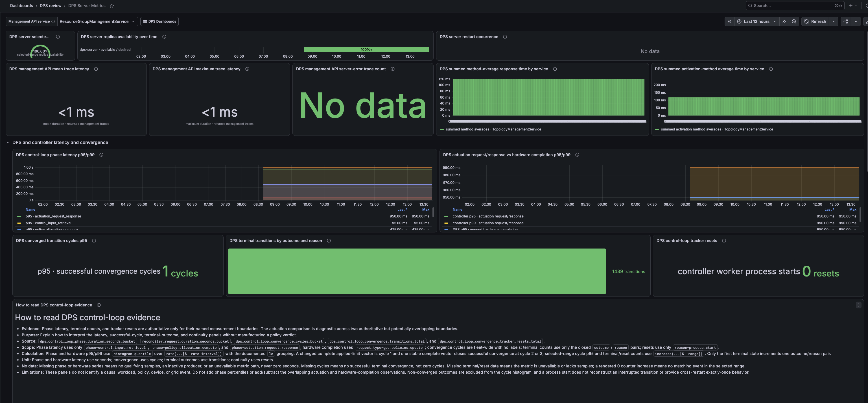Image resolution: width=868 pixels, height=403 pixels.
Task: Open the DPS Dashboards links menu
Action: pyautogui.click(x=159, y=21)
